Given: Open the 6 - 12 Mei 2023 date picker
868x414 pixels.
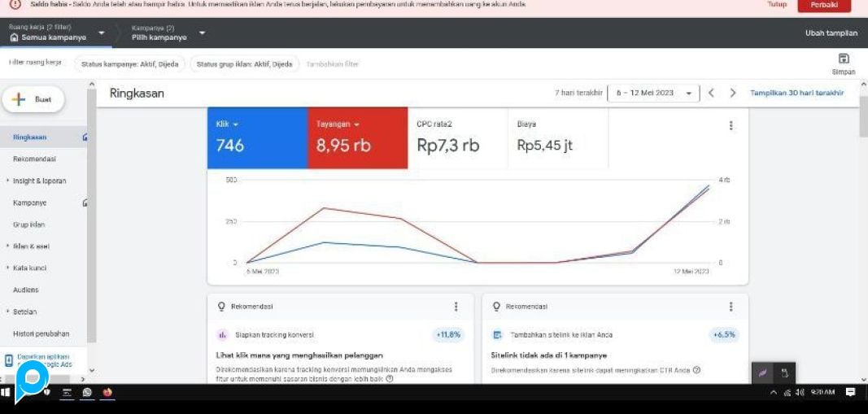Looking at the screenshot, I should click(x=653, y=93).
